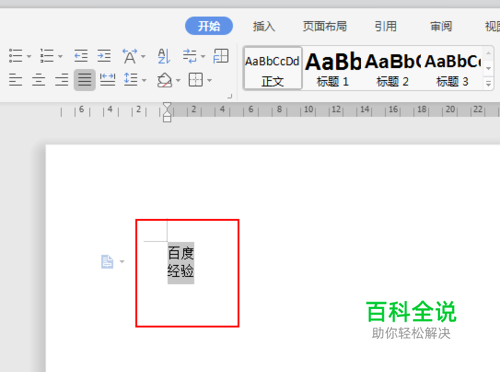This screenshot has width=500, height=372.
Task: Click the left indent marker on ruler
Action: point(167,118)
